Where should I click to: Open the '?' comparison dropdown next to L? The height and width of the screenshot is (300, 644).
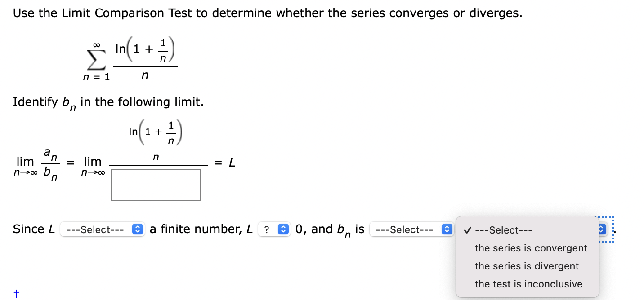click(x=274, y=229)
